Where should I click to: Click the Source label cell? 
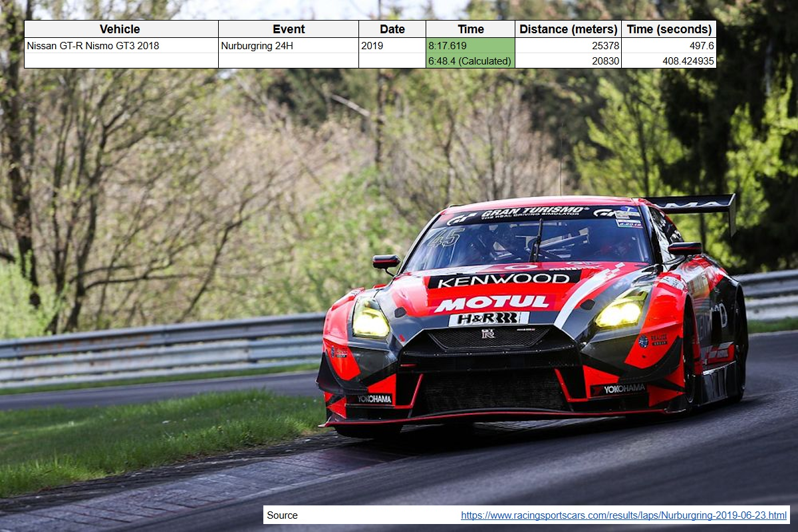(283, 515)
